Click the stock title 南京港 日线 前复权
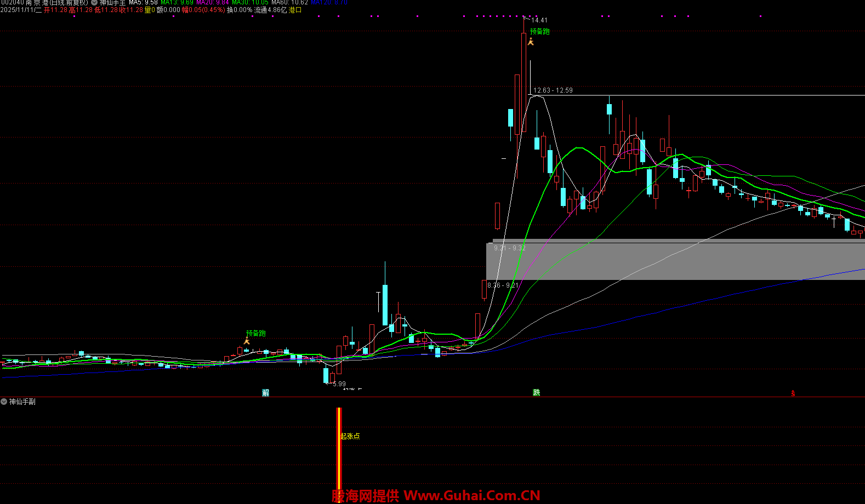865x504 pixels. (x=56, y=3)
